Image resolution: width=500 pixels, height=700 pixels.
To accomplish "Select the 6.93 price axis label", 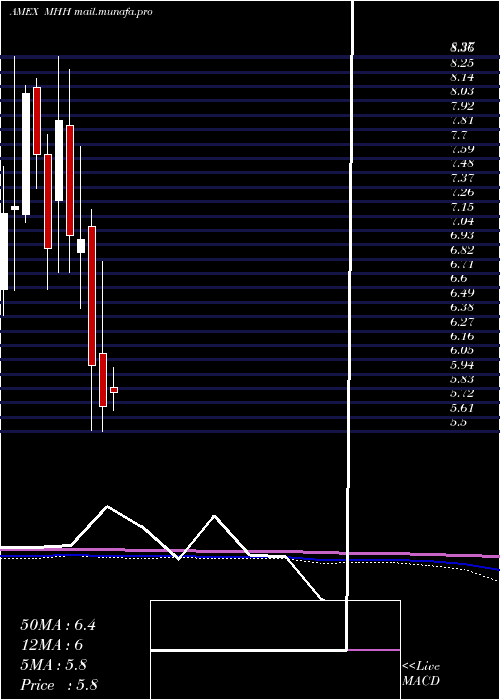I will [x=462, y=236].
